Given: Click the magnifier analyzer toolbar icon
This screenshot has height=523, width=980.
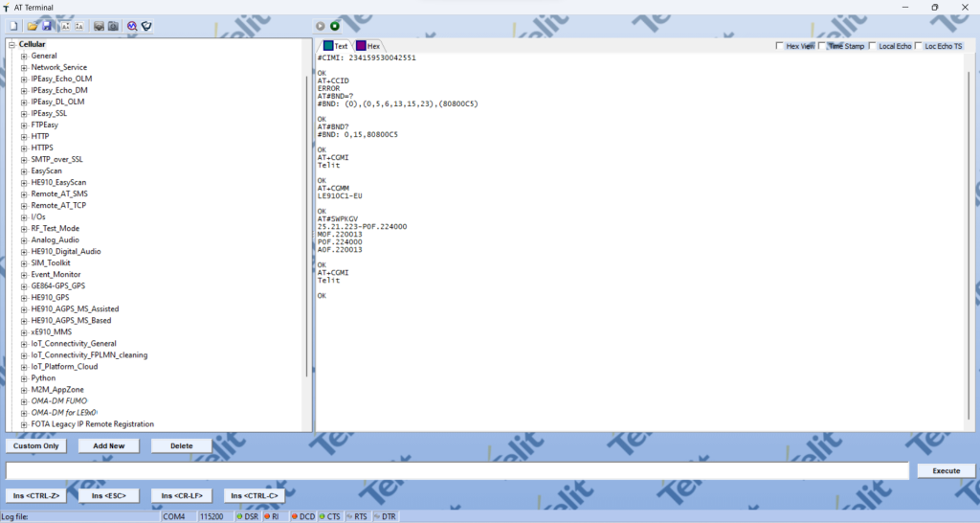Looking at the screenshot, I should 132,26.
